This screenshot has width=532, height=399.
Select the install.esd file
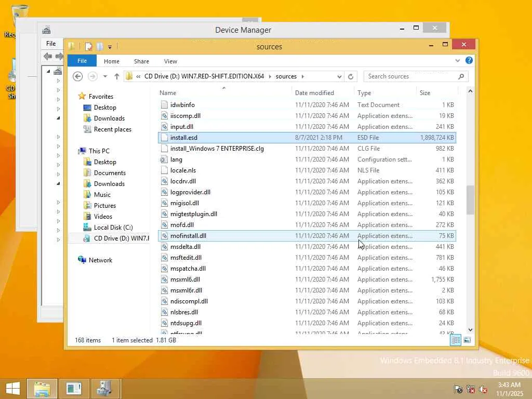[307, 137]
